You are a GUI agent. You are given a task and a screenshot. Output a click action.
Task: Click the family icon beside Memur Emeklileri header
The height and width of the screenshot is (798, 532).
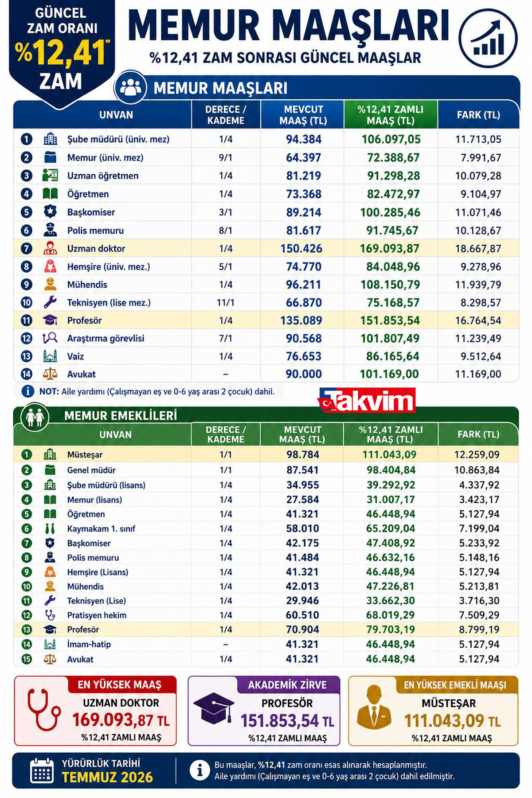[35, 416]
